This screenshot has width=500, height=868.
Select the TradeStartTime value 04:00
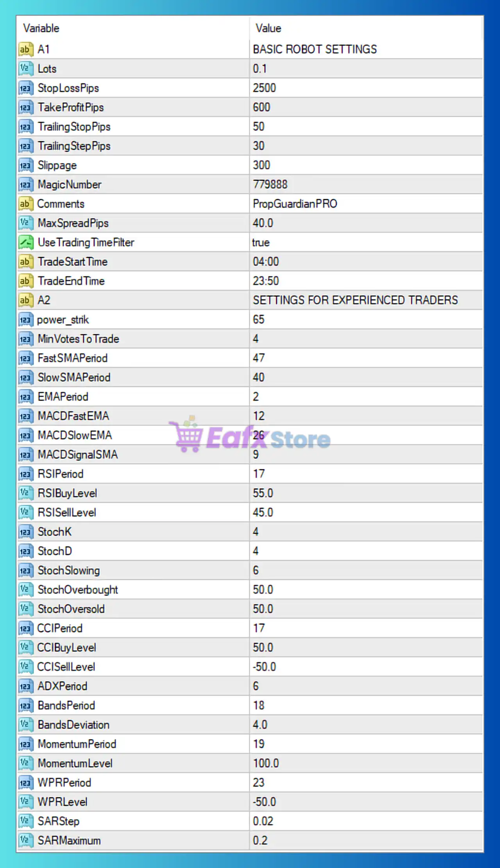pos(266,262)
